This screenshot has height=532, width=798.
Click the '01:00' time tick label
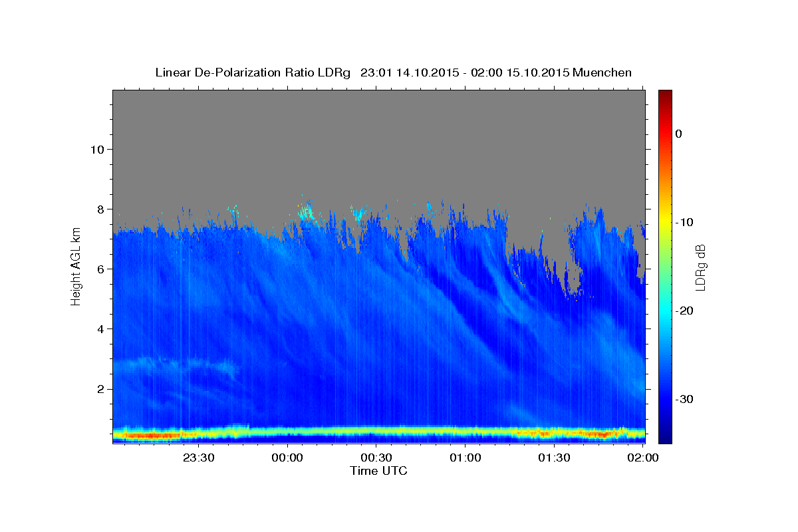tap(465, 458)
